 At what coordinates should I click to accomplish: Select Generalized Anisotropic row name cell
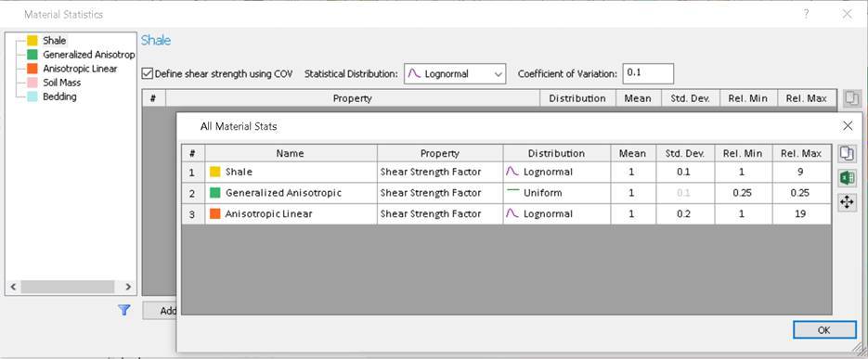[x=291, y=193]
